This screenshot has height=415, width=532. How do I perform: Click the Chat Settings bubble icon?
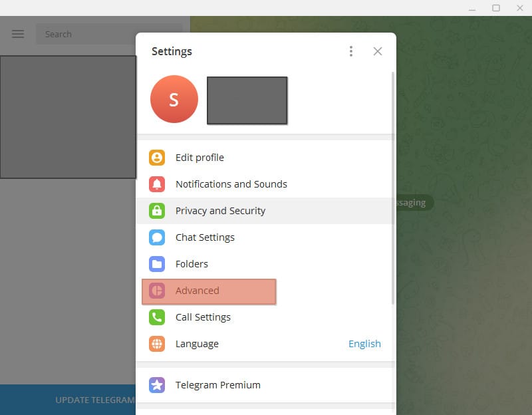tap(157, 237)
